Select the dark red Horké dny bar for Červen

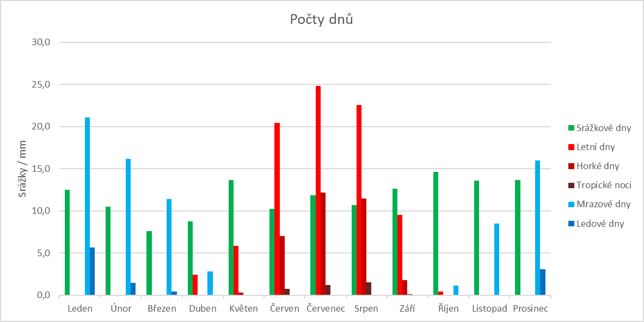point(282,265)
